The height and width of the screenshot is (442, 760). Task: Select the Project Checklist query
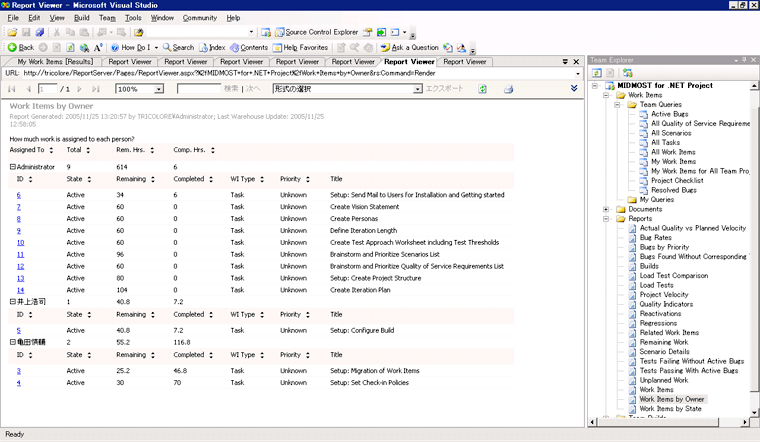tap(677, 180)
